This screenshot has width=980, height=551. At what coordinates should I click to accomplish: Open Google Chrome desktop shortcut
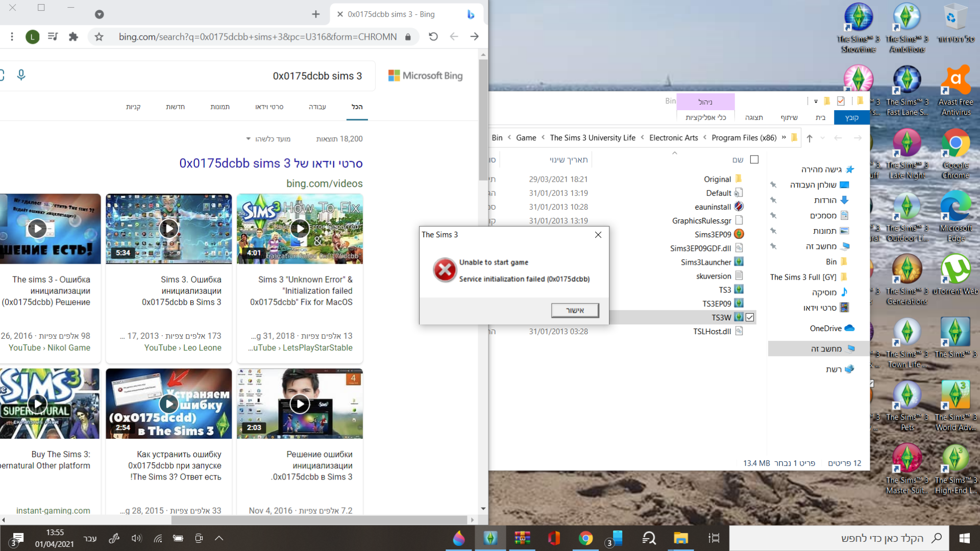pyautogui.click(x=955, y=154)
